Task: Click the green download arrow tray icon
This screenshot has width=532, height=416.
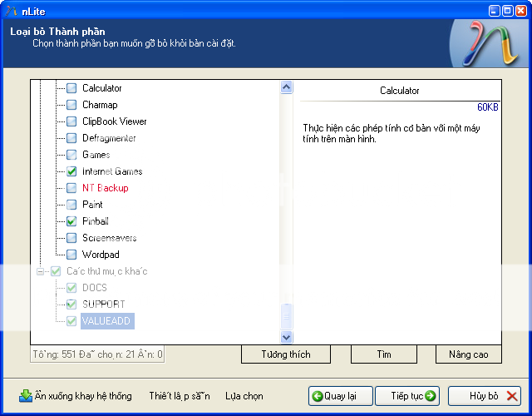Action: coord(26,396)
